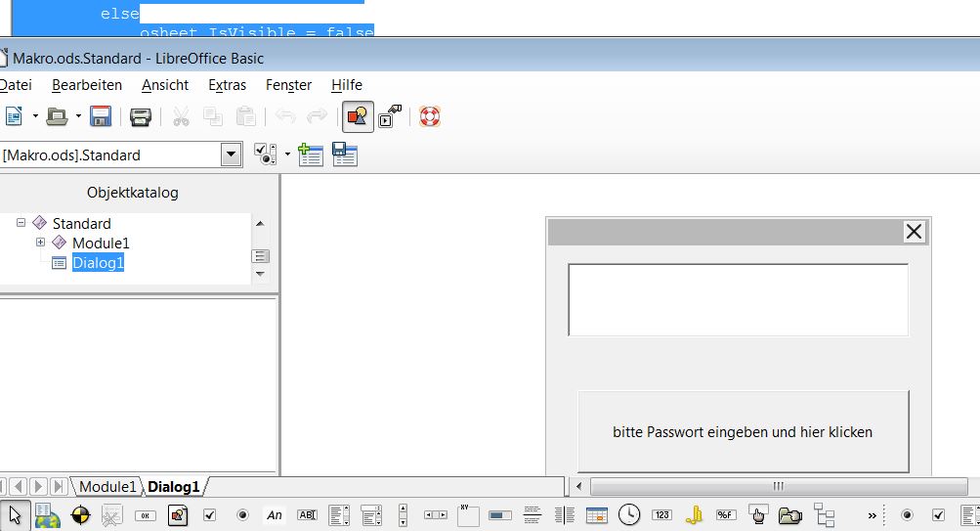Image resolution: width=980 pixels, height=531 pixels.
Task: Toggle the Show Draw Functions icon
Action: click(x=357, y=117)
